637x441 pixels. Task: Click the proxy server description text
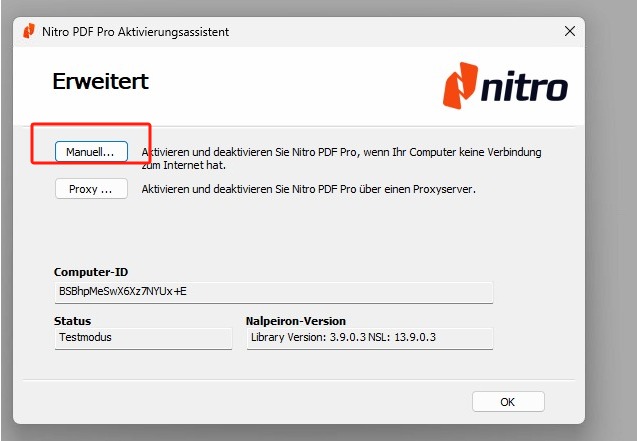(x=308, y=189)
